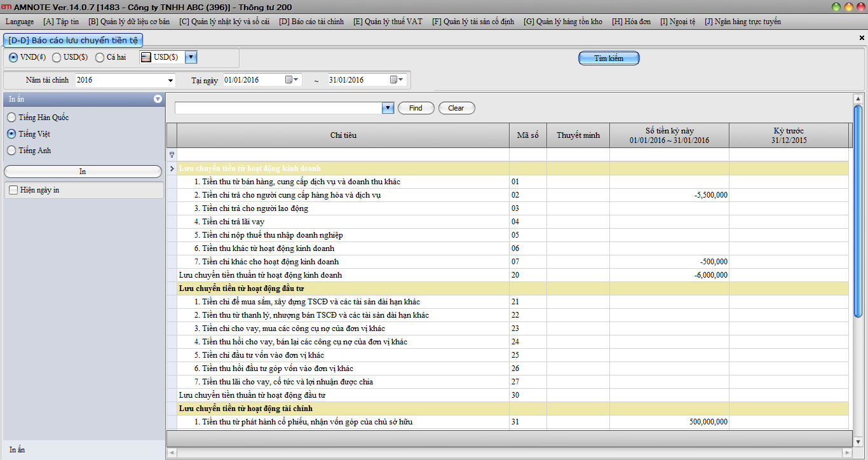
Task: Open the [D] Báo cáo tài chính menu
Action: click(x=311, y=22)
